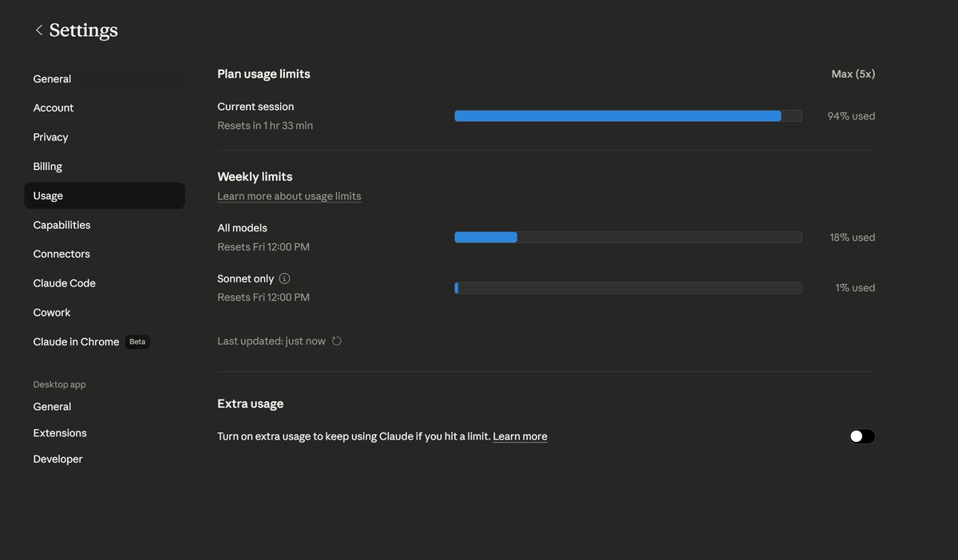Click the info icon next to Sonnet only
This screenshot has width=958, height=560.
pyautogui.click(x=285, y=278)
